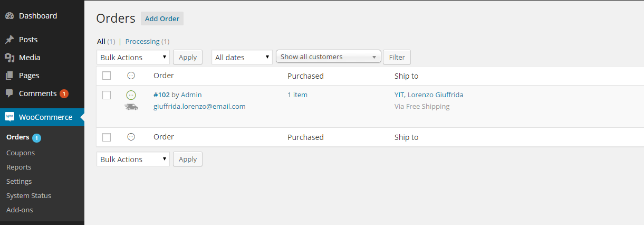Image resolution: width=644 pixels, height=225 pixels.
Task: Click the Filter button
Action: click(397, 57)
